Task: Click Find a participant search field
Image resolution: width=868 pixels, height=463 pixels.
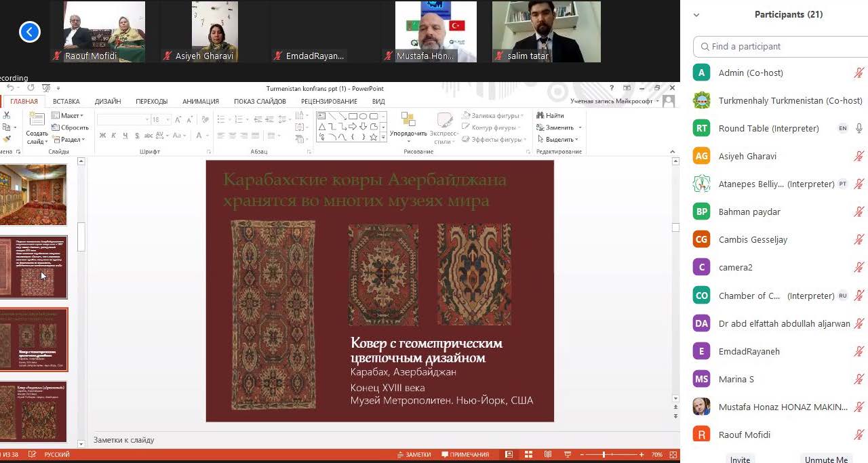Action: coord(780,46)
